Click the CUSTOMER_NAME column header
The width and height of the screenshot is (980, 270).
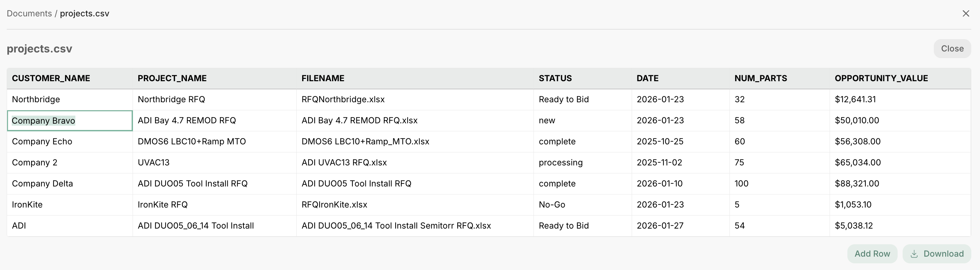pos(51,78)
